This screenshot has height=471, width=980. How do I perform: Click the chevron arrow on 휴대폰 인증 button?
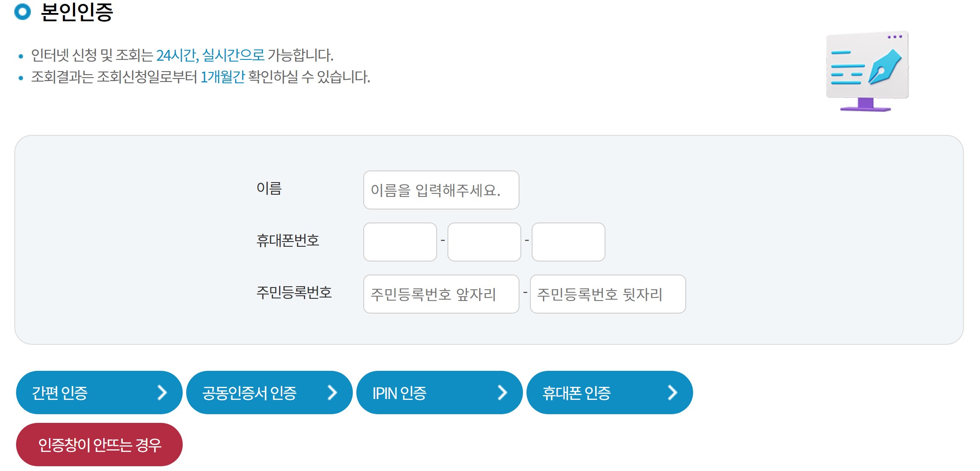tap(673, 392)
